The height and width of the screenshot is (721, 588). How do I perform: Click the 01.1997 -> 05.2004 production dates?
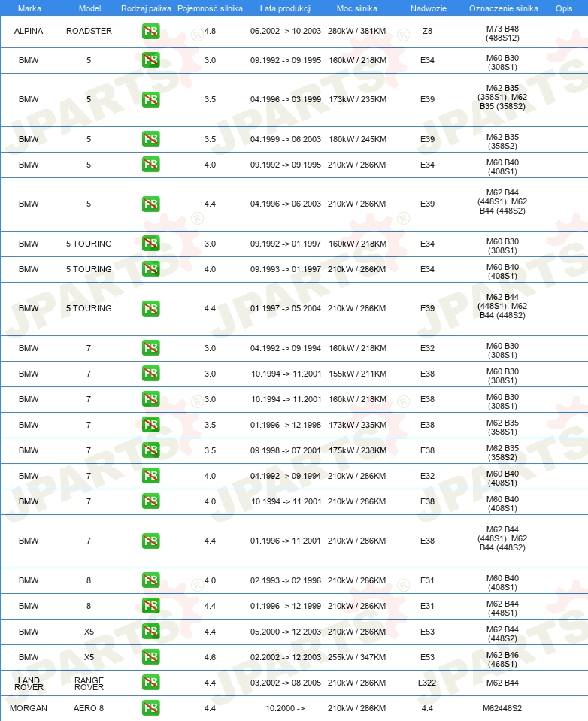[286, 308]
